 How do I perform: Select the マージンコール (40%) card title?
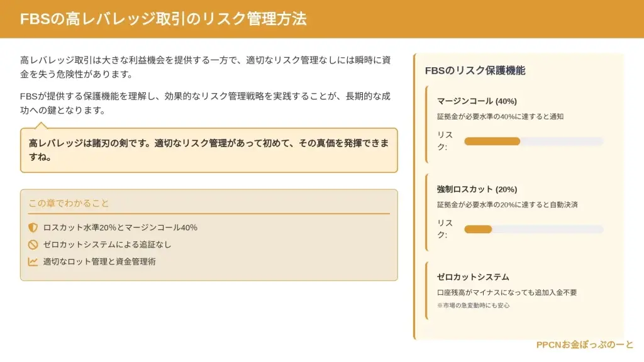pyautogui.click(x=477, y=101)
